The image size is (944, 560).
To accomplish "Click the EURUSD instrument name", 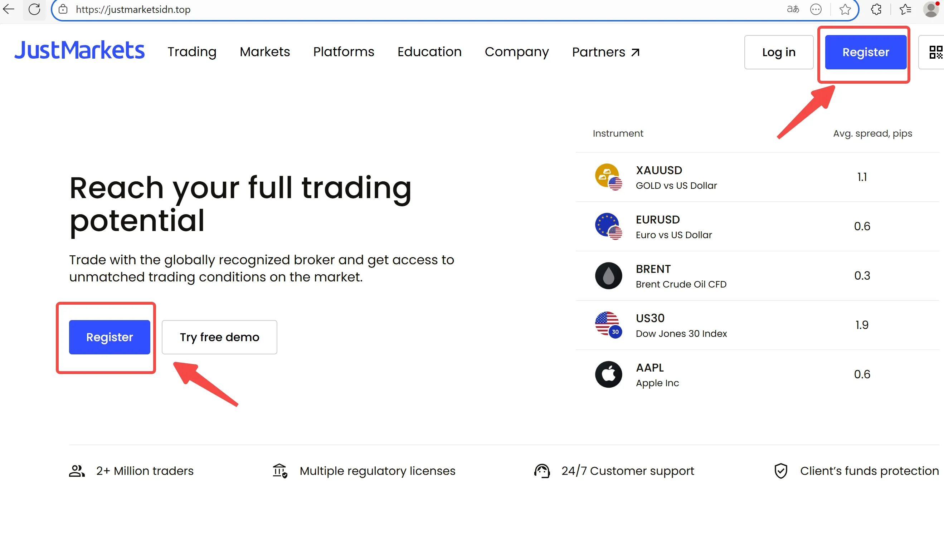I will click(658, 220).
